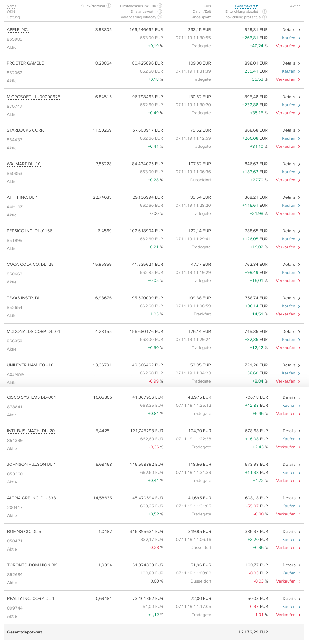Image resolution: width=309 pixels, height=644 pixels.
Task: Click the info icon beside Entwicklung prozentual
Action: coord(265,17)
